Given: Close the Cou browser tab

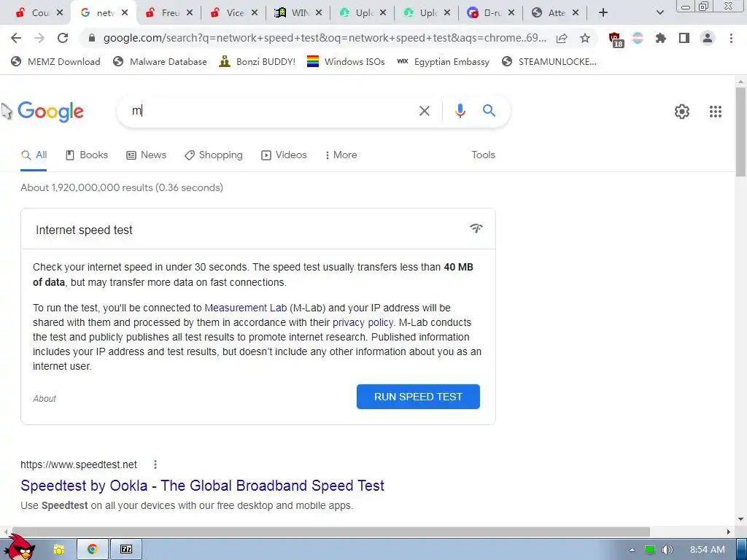Looking at the screenshot, I should (60, 13).
